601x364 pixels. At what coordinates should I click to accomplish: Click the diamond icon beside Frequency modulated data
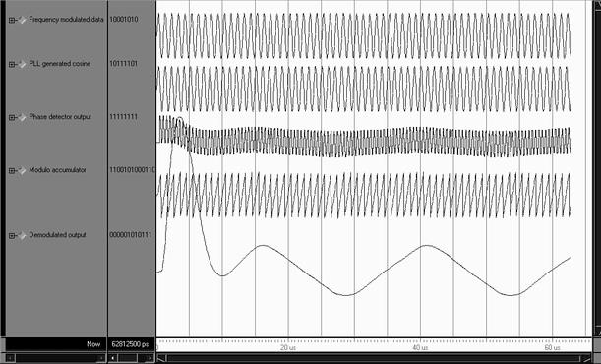[23, 20]
